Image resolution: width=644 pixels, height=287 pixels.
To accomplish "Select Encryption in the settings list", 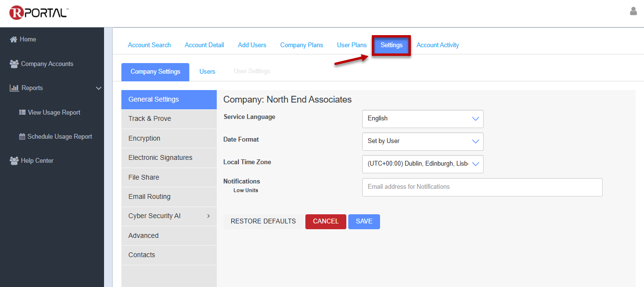I will [145, 138].
